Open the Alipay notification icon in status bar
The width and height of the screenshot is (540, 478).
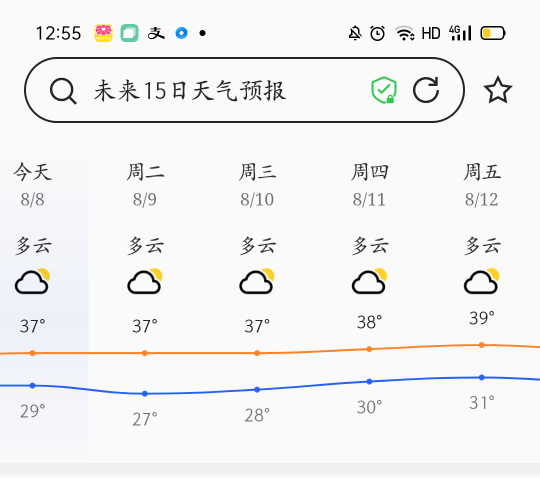[156, 33]
